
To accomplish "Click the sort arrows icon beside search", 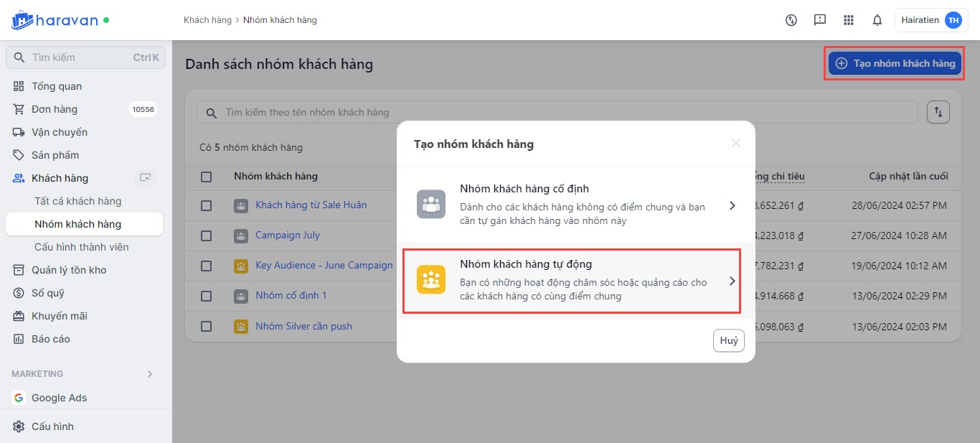I will pyautogui.click(x=938, y=112).
